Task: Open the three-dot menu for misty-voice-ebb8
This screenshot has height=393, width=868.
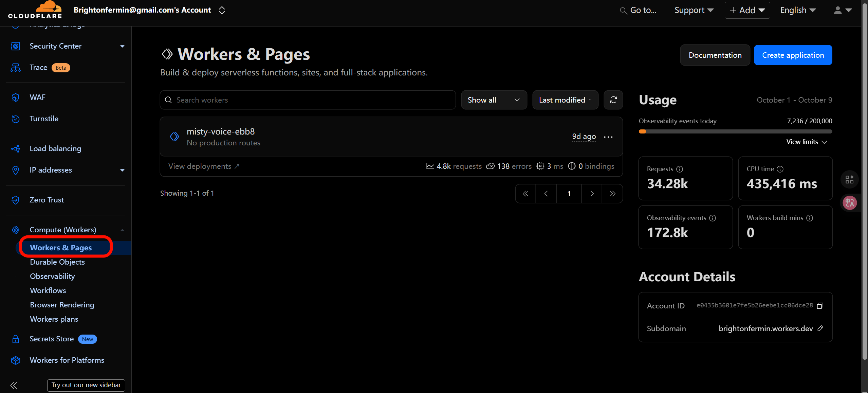Action: pyautogui.click(x=608, y=137)
